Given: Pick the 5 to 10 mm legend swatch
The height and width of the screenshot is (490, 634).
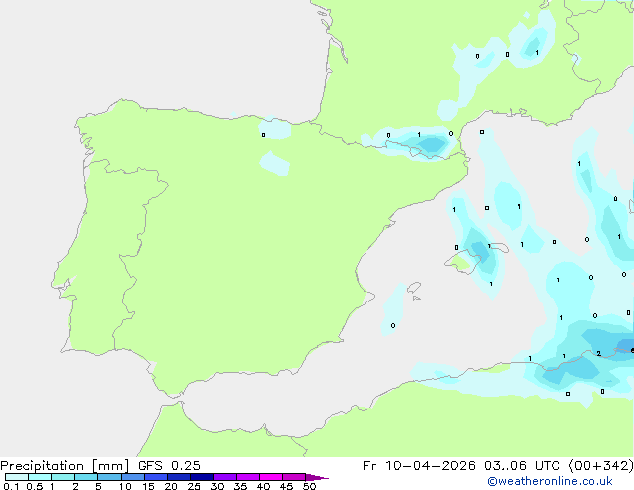Looking at the screenshot, I should point(109,477).
